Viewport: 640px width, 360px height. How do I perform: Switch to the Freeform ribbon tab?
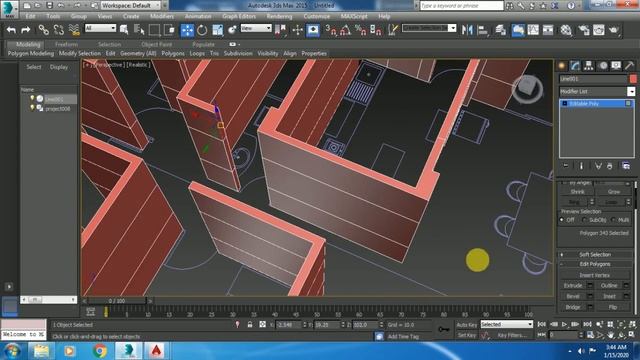click(x=66, y=44)
